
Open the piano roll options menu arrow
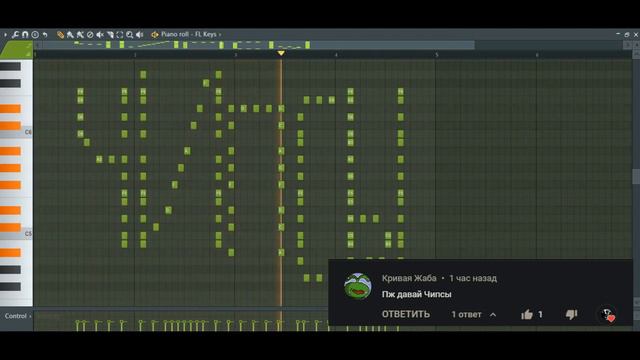(x=5, y=35)
